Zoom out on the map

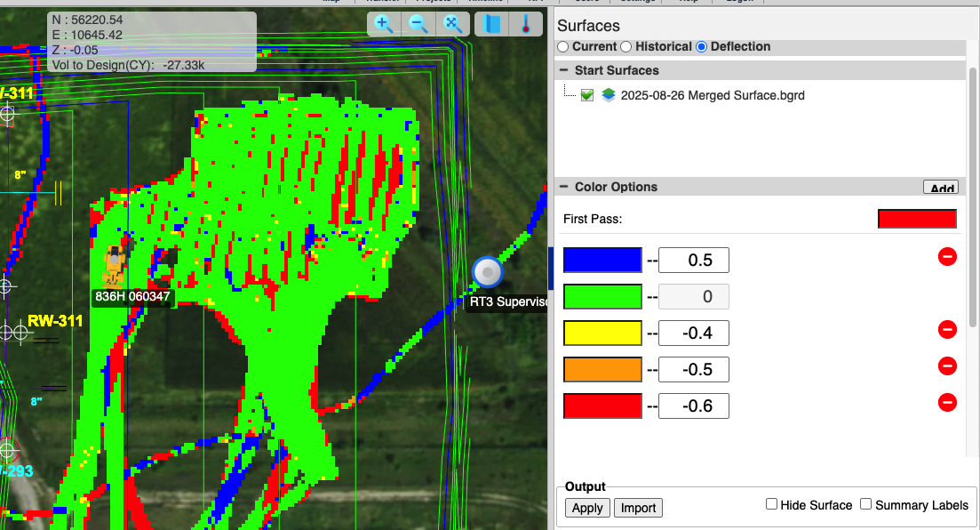coord(418,24)
